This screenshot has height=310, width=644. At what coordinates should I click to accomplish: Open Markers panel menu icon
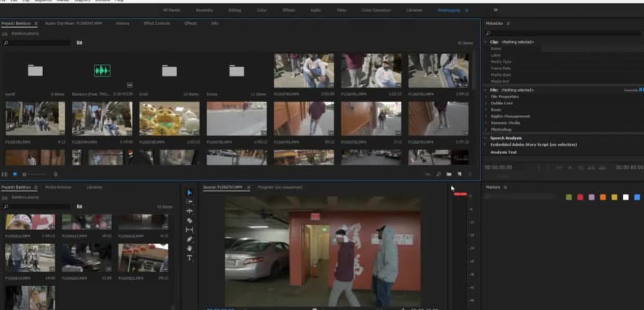click(x=505, y=187)
